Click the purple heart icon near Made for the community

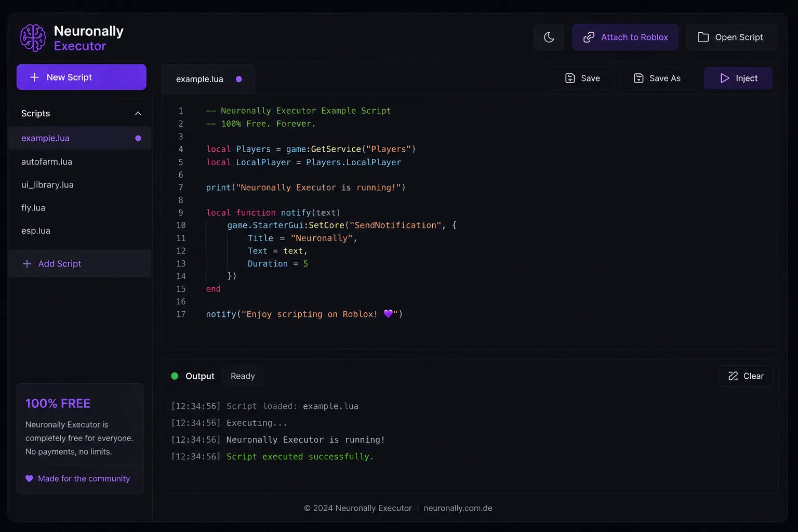pyautogui.click(x=29, y=478)
